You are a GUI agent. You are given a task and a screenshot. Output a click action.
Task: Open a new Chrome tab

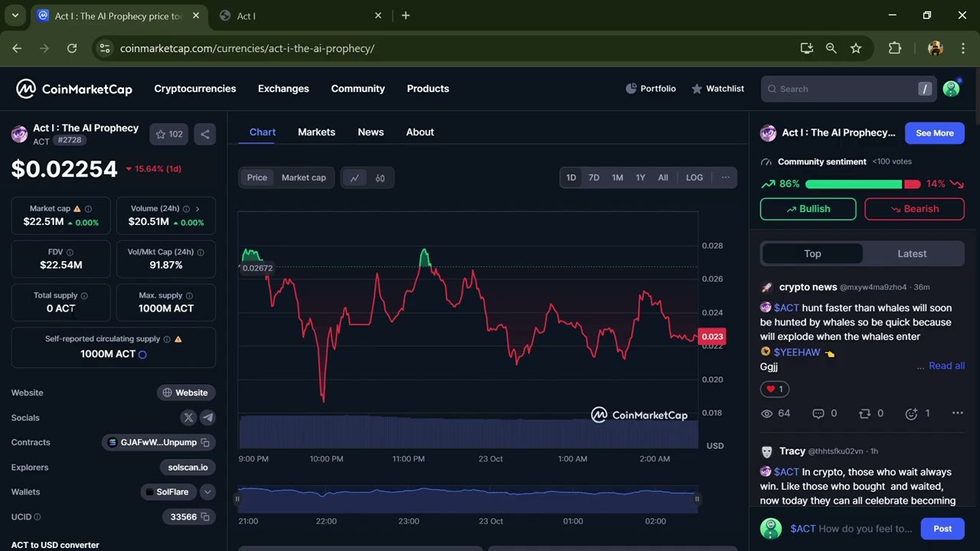click(x=406, y=15)
